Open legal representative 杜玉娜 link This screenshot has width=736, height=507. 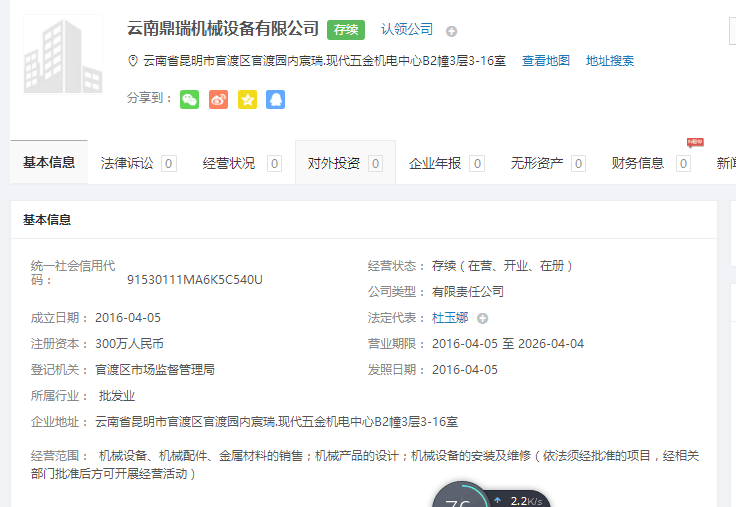tap(450, 318)
